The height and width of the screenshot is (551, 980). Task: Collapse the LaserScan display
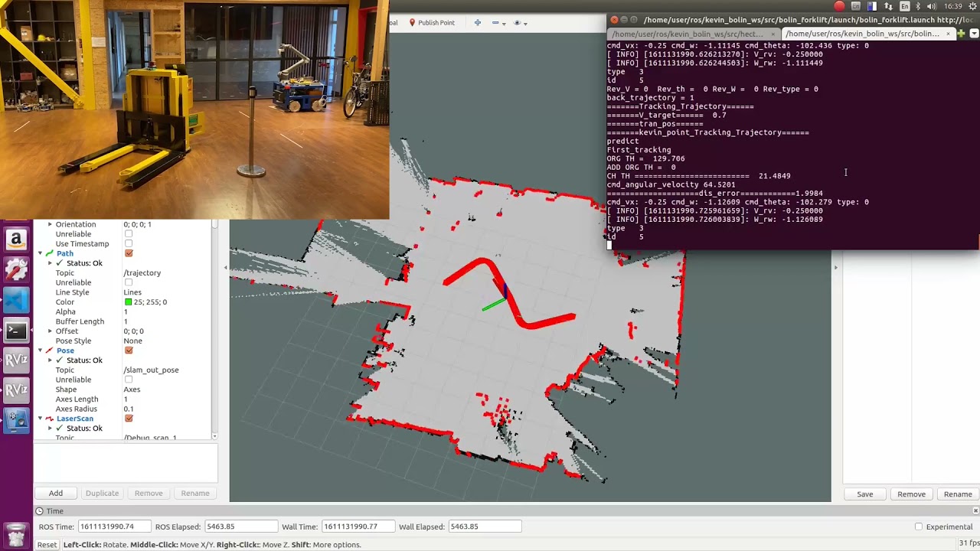(x=40, y=419)
